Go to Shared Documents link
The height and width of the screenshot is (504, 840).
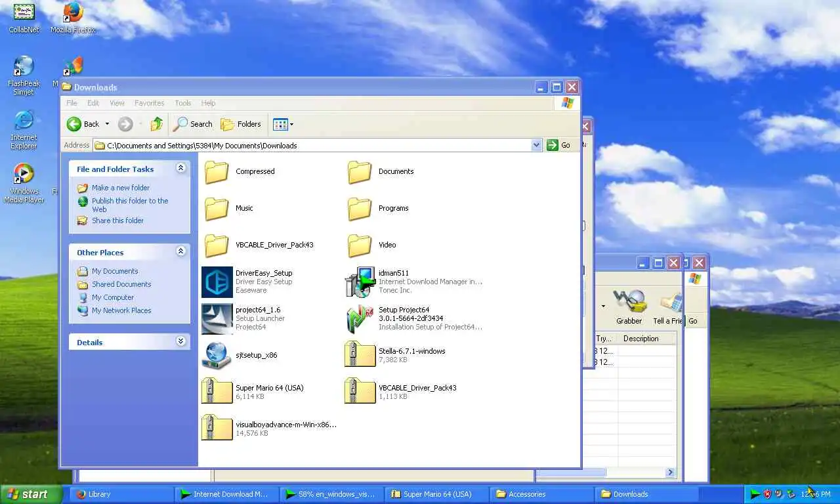point(121,284)
